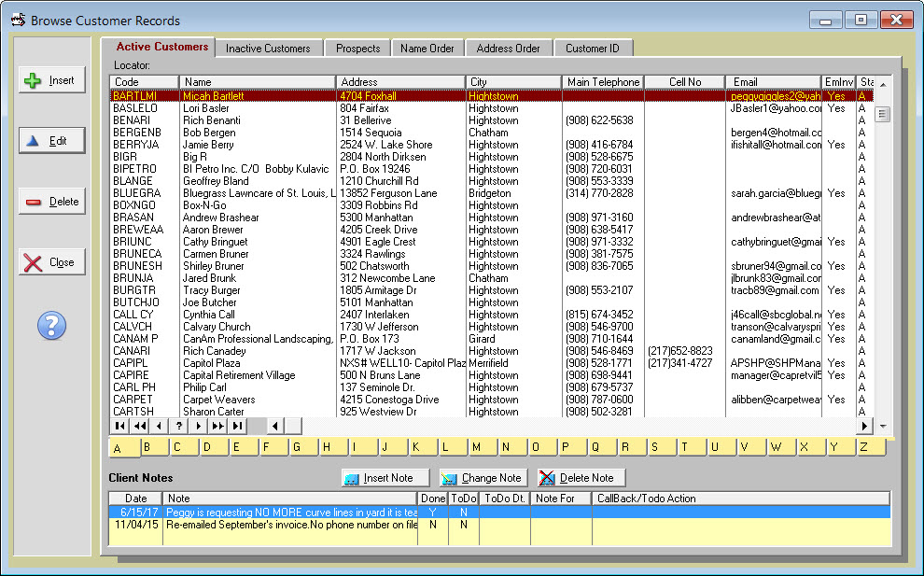Click the Insert customer button
Screen dimensions: 924x576
tap(52, 80)
